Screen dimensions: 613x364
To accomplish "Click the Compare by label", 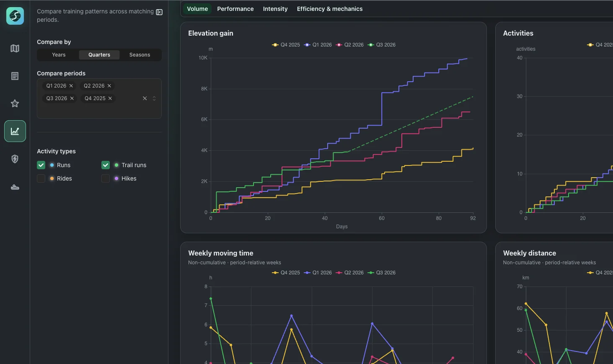I will click(54, 42).
